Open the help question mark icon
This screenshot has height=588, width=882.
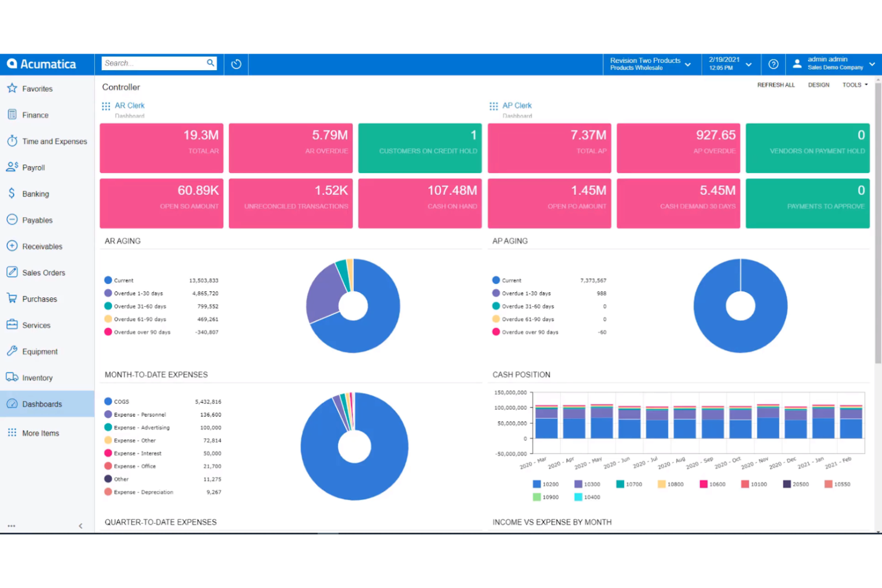tap(773, 64)
